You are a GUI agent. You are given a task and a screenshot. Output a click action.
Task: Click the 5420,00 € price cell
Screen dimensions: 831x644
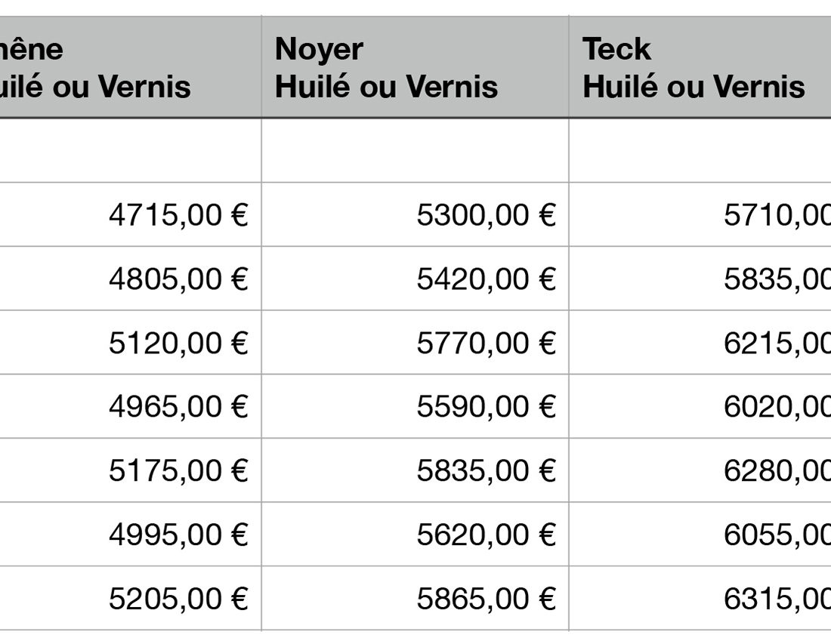[486, 279]
